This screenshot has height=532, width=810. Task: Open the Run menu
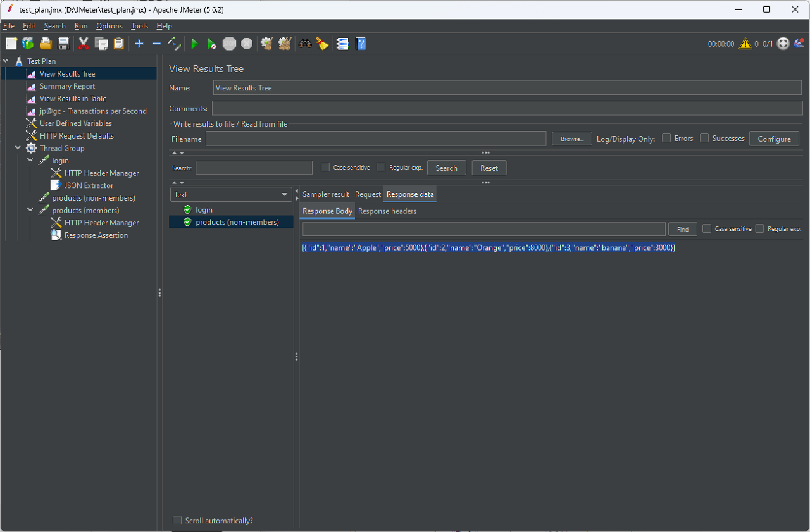pos(81,26)
